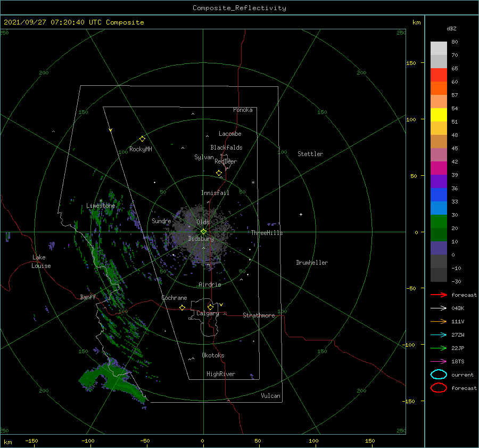Click the cyan 27ZW arrow in legend
This screenshot has width=479, height=448.
tap(439, 335)
